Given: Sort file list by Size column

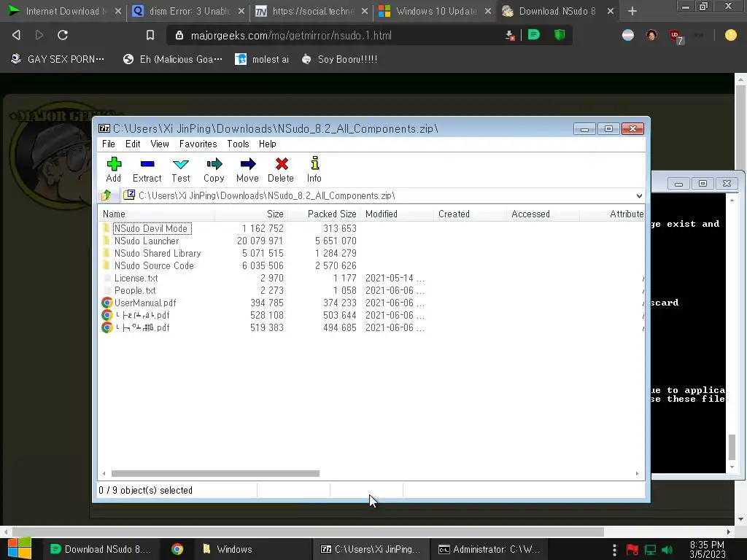Looking at the screenshot, I should (251, 214).
